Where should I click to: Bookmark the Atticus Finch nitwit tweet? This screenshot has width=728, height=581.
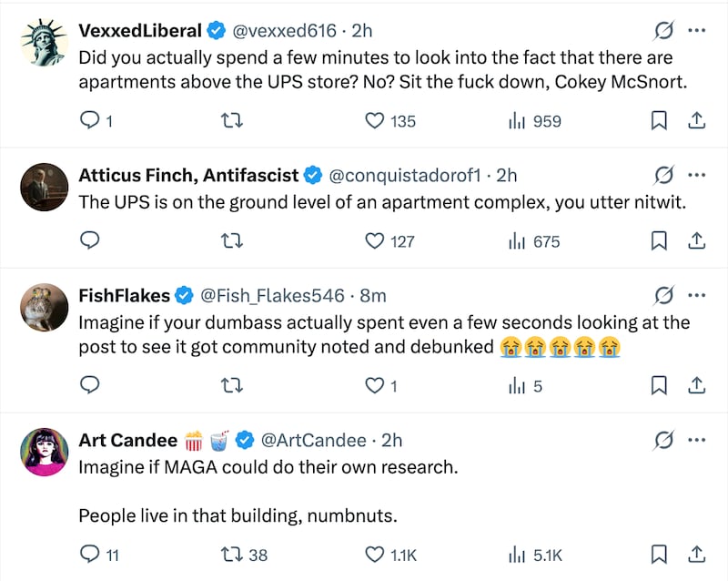point(659,241)
